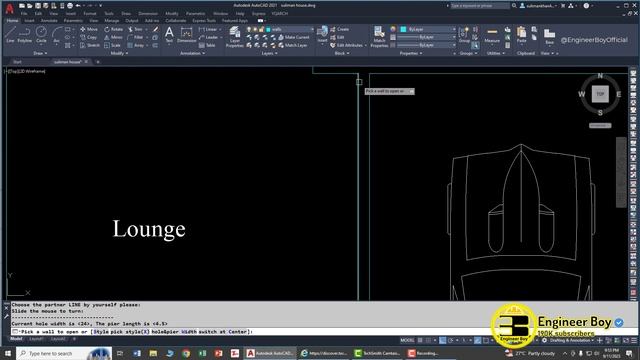This screenshot has width=640, height=360.
Task: Click the Erase tool icon
Action: 156,29
